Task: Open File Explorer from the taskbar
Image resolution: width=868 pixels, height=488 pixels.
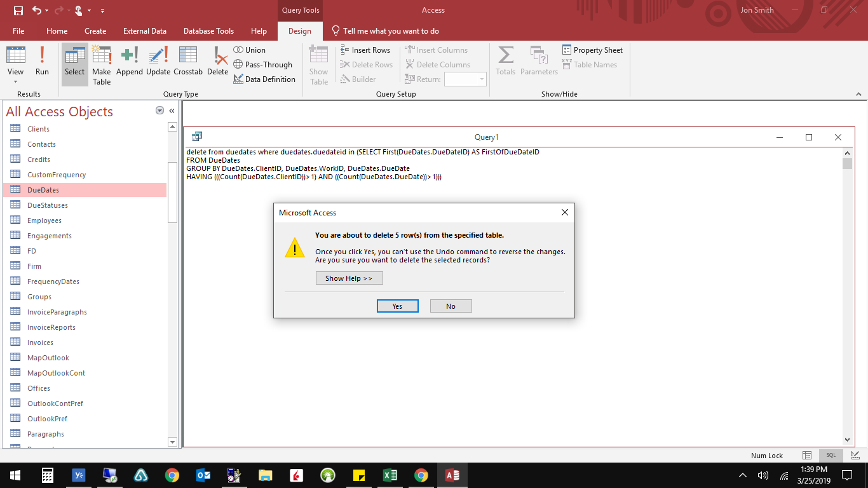Action: [x=266, y=475]
